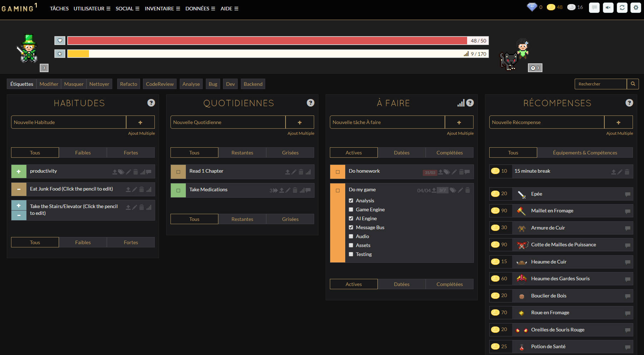This screenshot has width=644, height=355.
Task: Edit the 15 minute break reward pencil
Action: coord(620,172)
